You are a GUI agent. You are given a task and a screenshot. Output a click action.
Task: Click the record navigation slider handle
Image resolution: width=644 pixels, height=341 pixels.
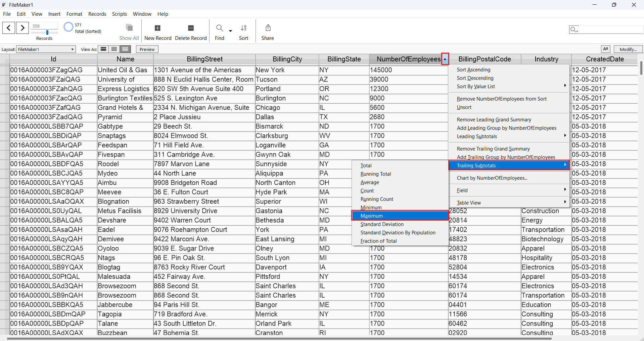coord(47,33)
